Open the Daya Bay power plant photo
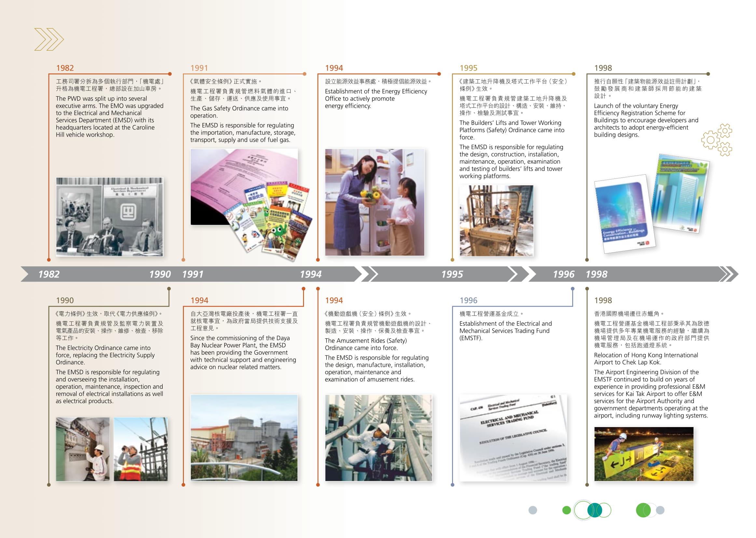The height and width of the screenshot is (538, 756). (x=244, y=437)
